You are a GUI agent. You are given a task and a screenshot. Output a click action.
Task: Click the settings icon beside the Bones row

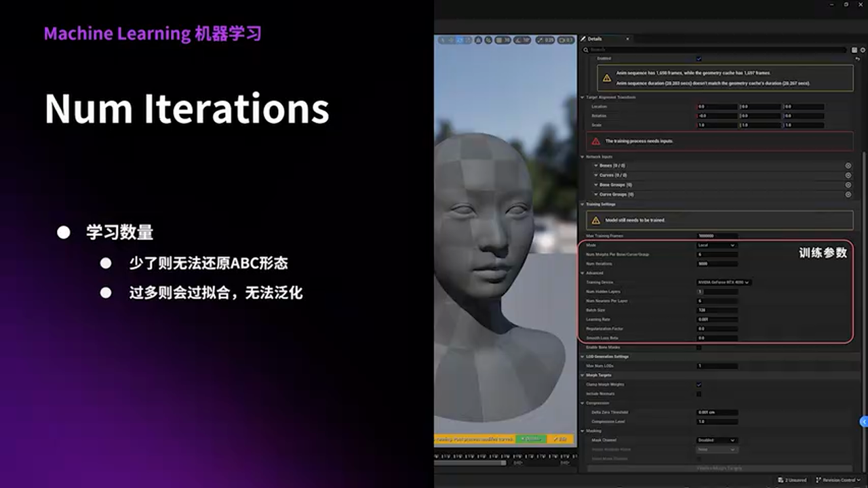[x=848, y=165]
